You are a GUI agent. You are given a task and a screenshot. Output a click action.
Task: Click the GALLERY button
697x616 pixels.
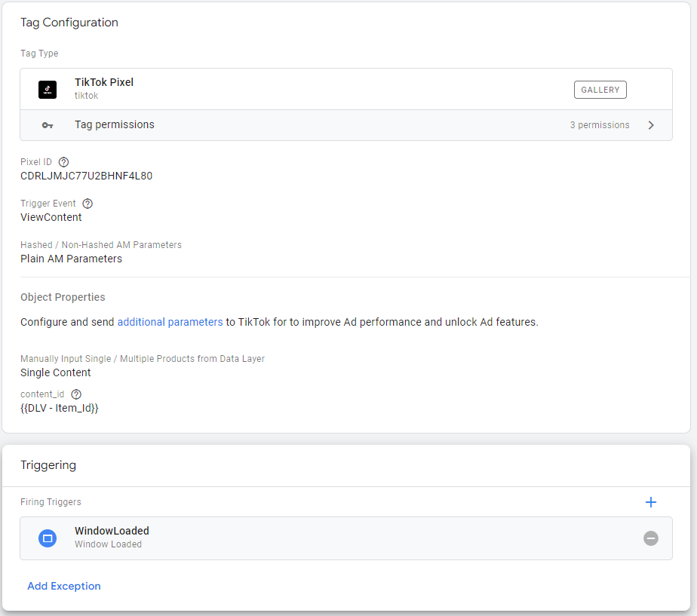click(x=600, y=89)
